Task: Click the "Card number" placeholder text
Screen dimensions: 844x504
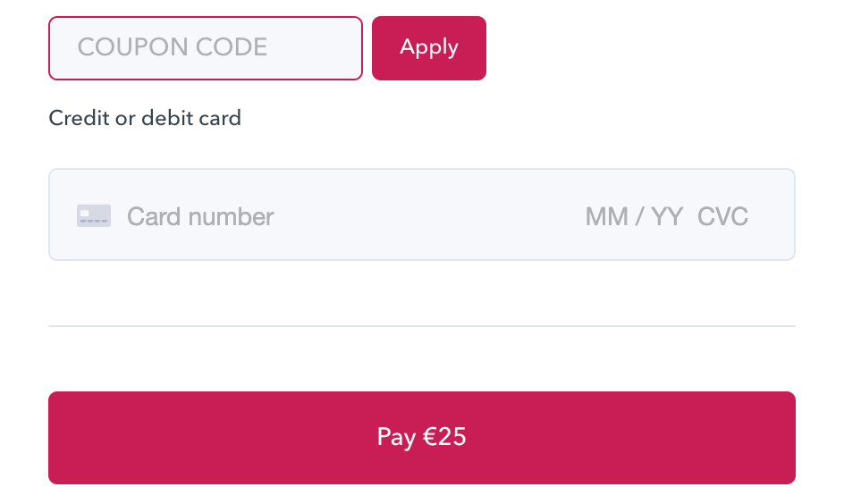Action: pyautogui.click(x=200, y=216)
